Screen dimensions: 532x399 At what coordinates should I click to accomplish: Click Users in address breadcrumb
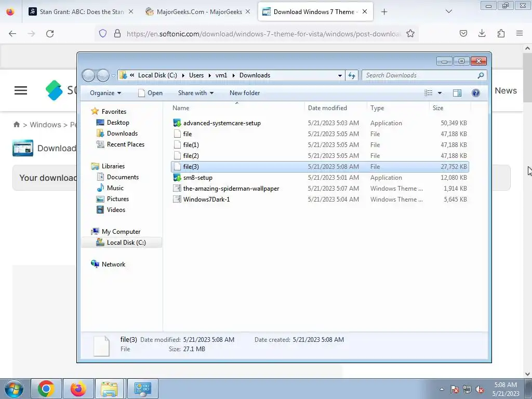pos(196,75)
